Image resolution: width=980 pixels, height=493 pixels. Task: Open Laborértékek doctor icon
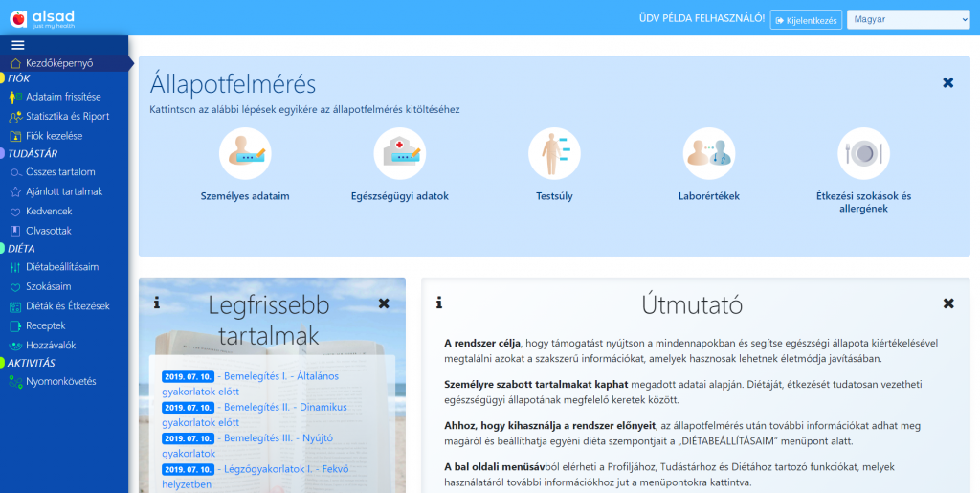tap(709, 154)
